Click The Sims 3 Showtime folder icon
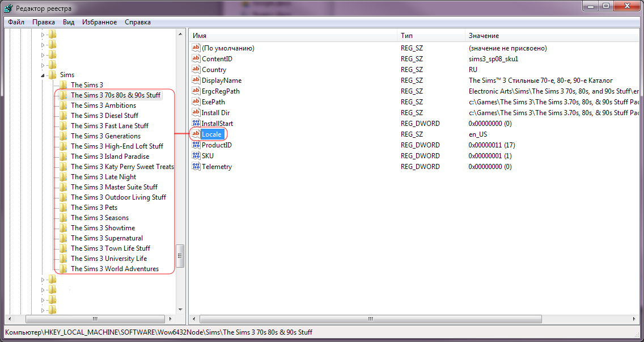 pos(63,228)
